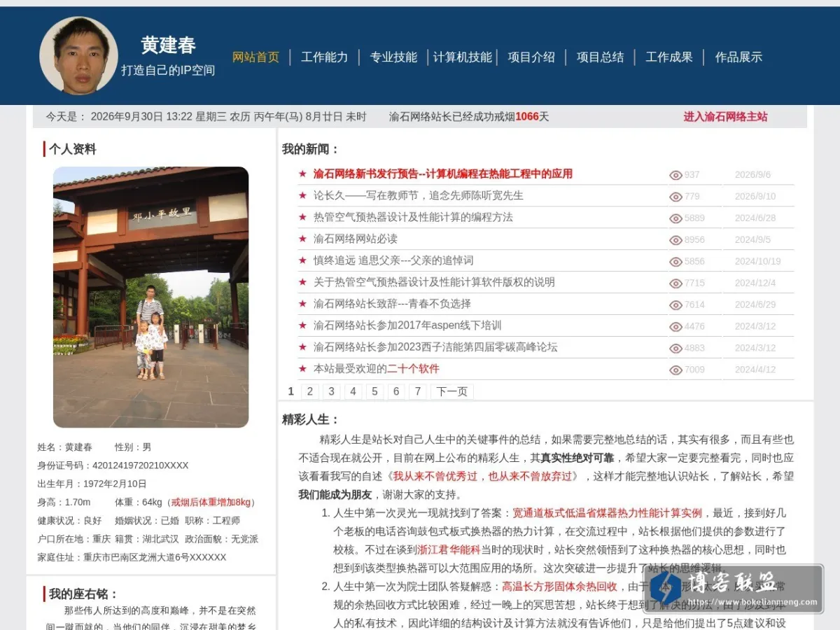Screen dimensions: 840x630
Task: Click the eye icon beside view count 937
Action: point(675,176)
